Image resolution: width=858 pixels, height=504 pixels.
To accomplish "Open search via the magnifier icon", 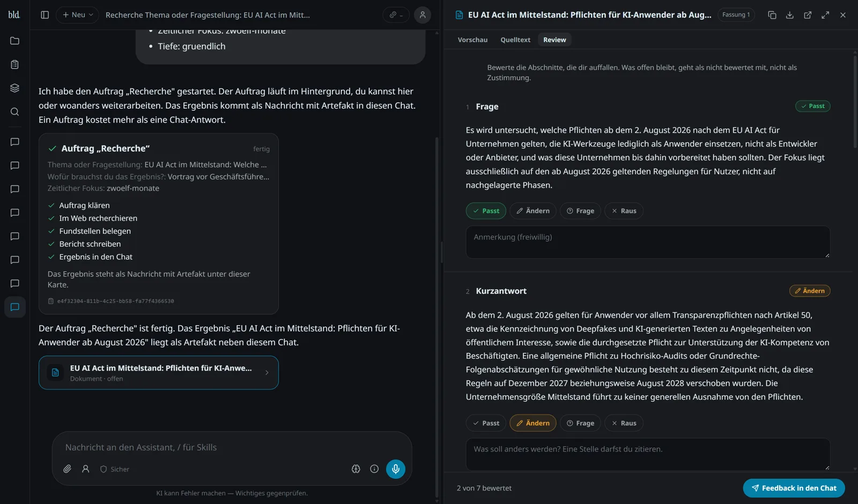I will pos(15,112).
